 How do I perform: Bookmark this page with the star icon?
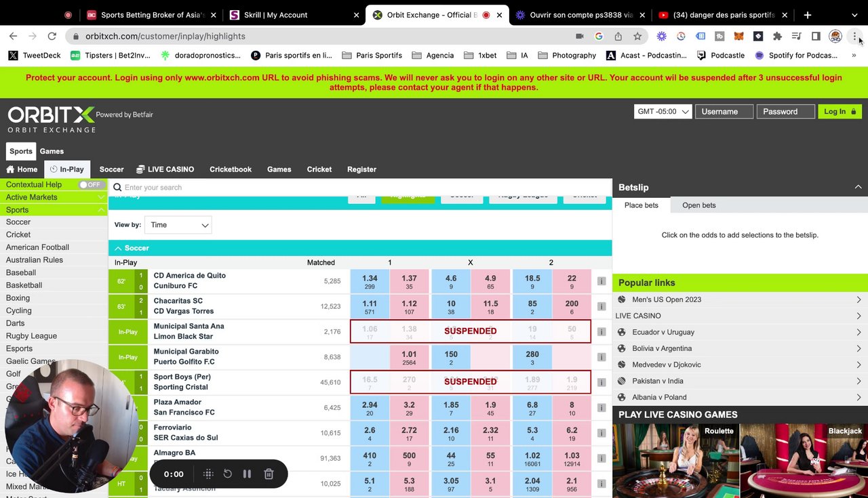(637, 37)
